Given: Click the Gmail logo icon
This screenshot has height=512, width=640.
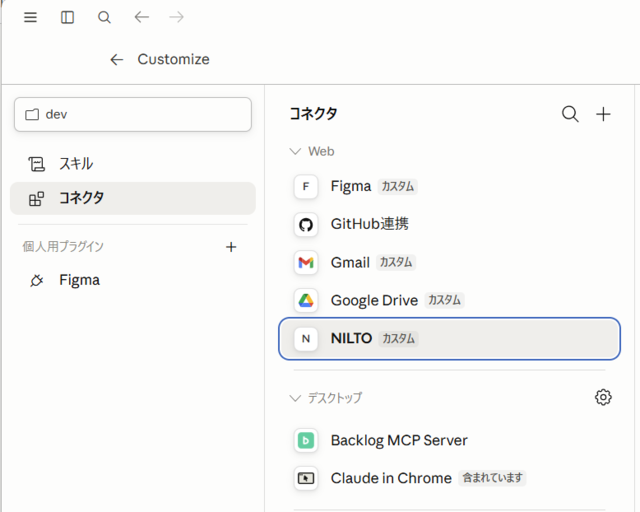Looking at the screenshot, I should [x=306, y=263].
